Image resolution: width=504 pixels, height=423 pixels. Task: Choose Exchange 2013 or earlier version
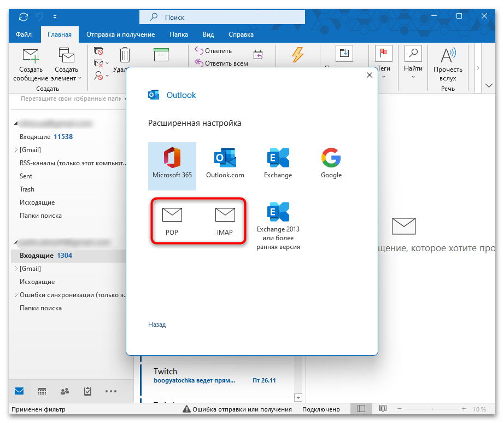pyautogui.click(x=278, y=225)
